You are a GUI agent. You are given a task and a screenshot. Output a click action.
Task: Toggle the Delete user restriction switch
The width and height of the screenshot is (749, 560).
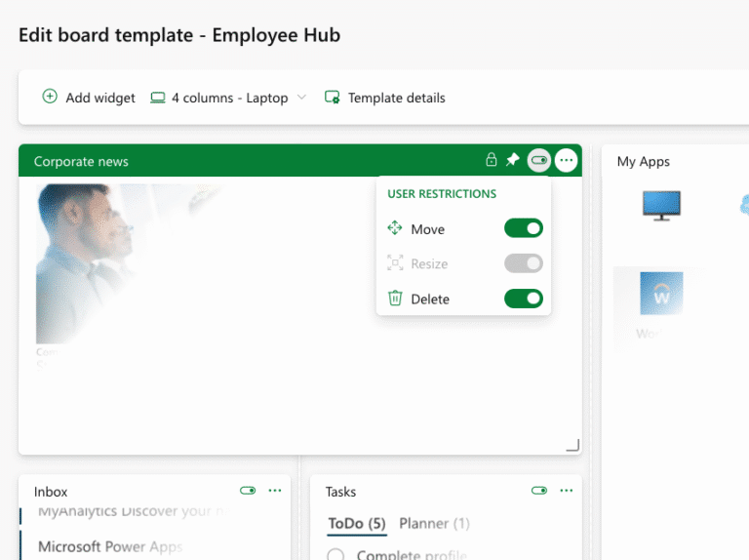pos(523,299)
